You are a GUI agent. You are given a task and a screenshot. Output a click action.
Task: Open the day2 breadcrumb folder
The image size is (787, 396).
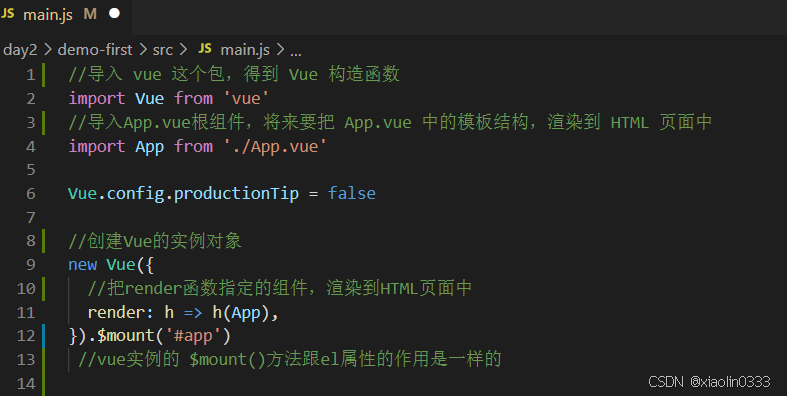20,50
